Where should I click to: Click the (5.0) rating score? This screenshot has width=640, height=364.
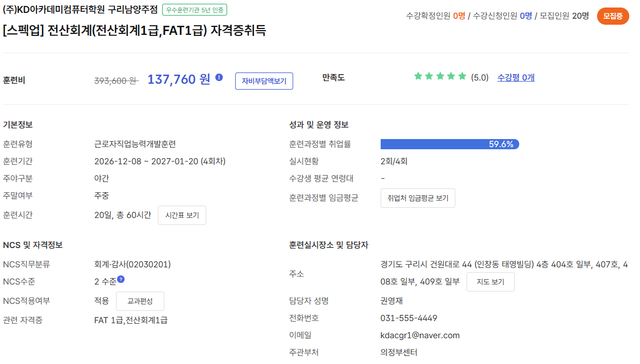(479, 77)
